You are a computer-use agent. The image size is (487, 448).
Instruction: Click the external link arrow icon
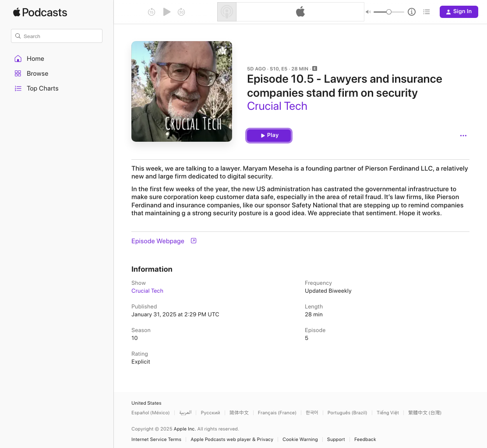coord(194,241)
